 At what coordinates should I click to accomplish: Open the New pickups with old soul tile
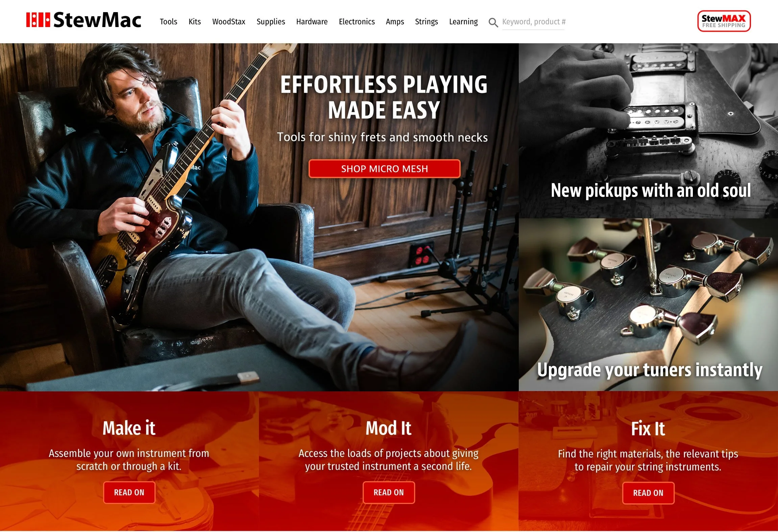pyautogui.click(x=648, y=130)
